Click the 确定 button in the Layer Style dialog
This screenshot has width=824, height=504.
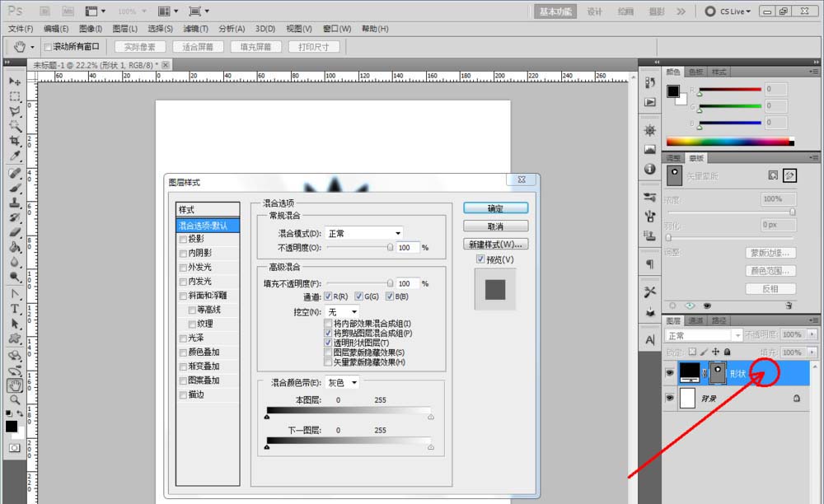[495, 208]
